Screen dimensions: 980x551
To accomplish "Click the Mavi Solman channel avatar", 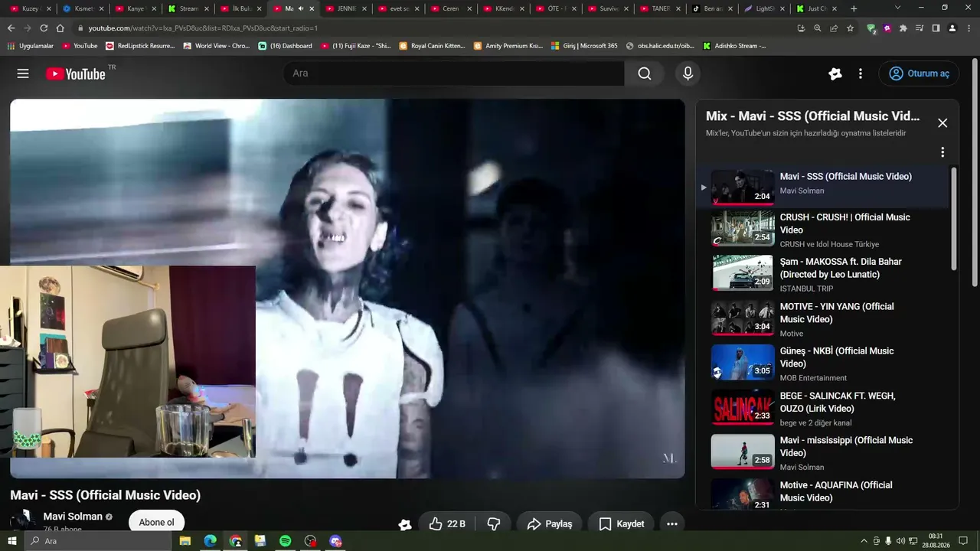I will [x=23, y=520].
